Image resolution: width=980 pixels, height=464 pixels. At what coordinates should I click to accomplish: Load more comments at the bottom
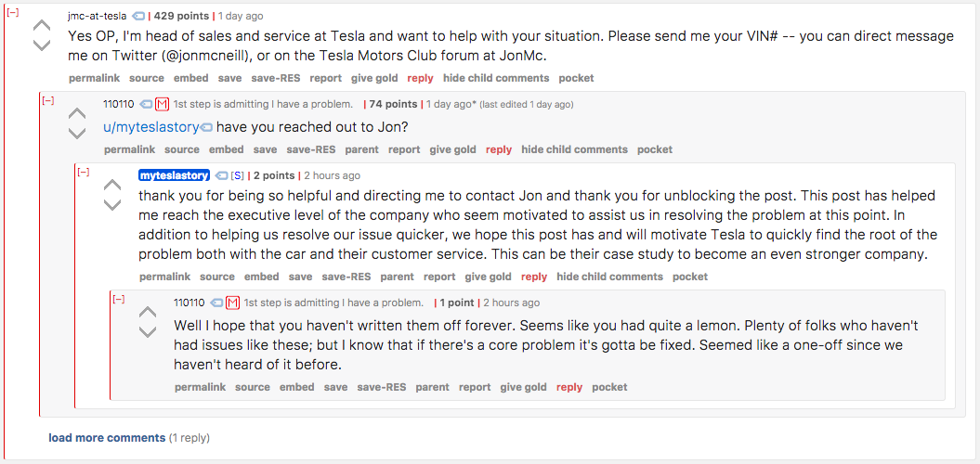[x=107, y=438]
